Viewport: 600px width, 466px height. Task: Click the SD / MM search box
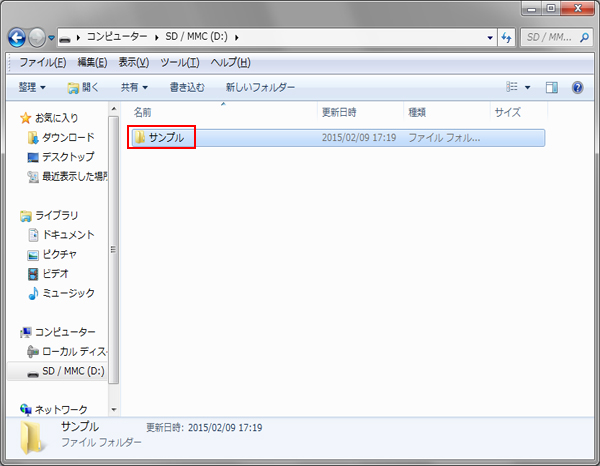pos(548,38)
